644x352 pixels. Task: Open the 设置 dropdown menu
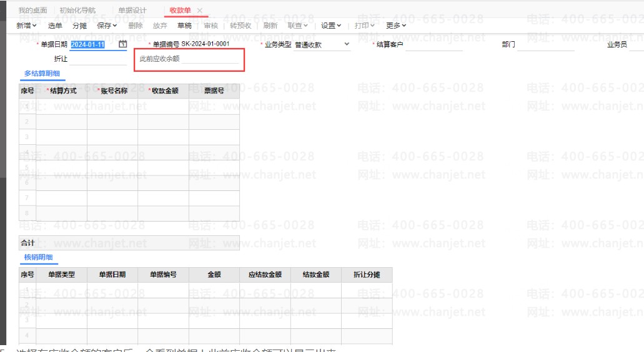click(331, 26)
